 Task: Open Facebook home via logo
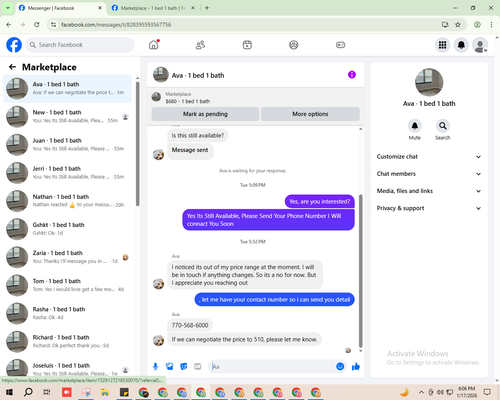click(x=14, y=45)
